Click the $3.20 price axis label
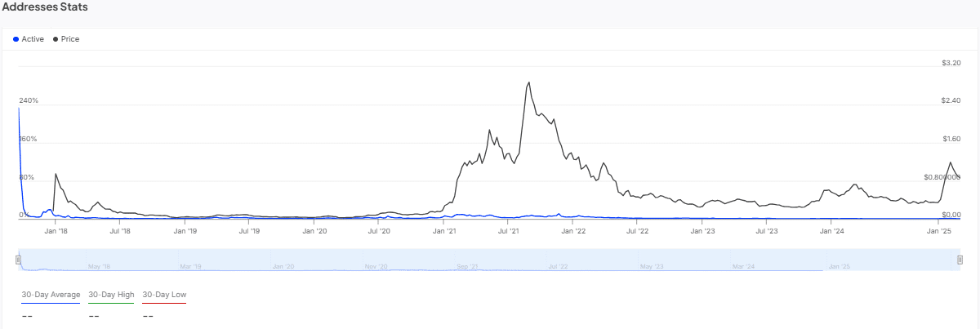This screenshot has width=980, height=329. 951,62
